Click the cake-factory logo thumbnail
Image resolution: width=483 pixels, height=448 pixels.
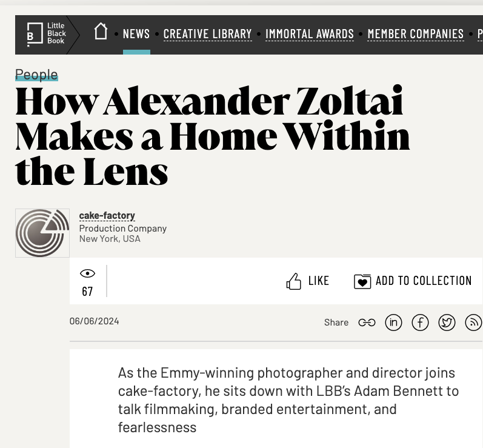coord(42,233)
